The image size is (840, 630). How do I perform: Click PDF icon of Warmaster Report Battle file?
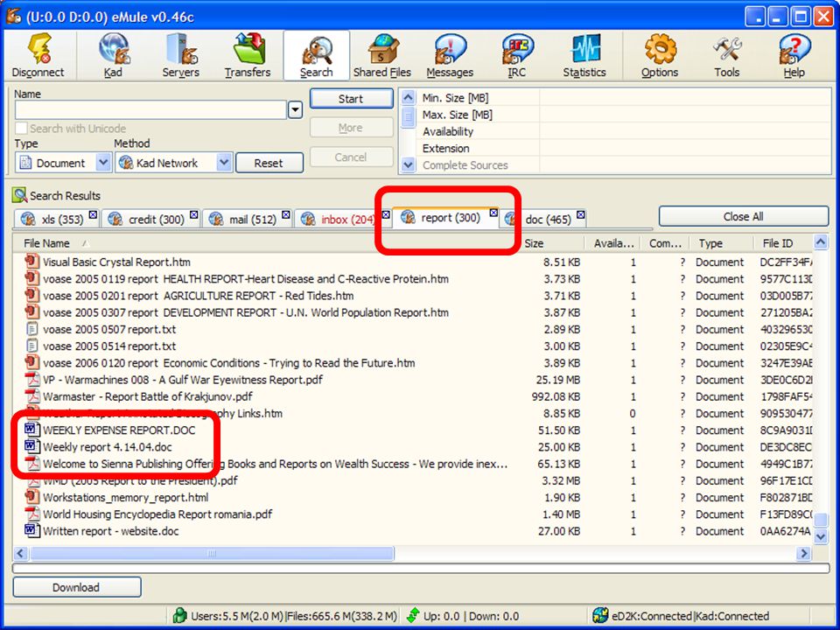tap(32, 395)
